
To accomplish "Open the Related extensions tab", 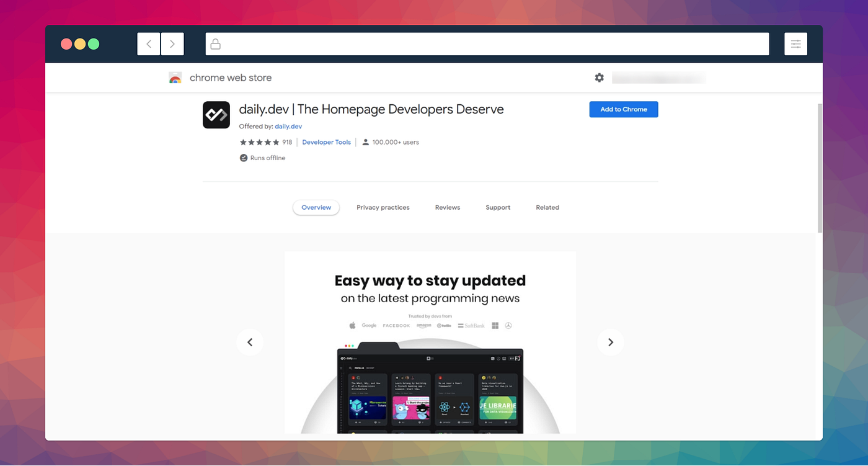I will point(547,207).
